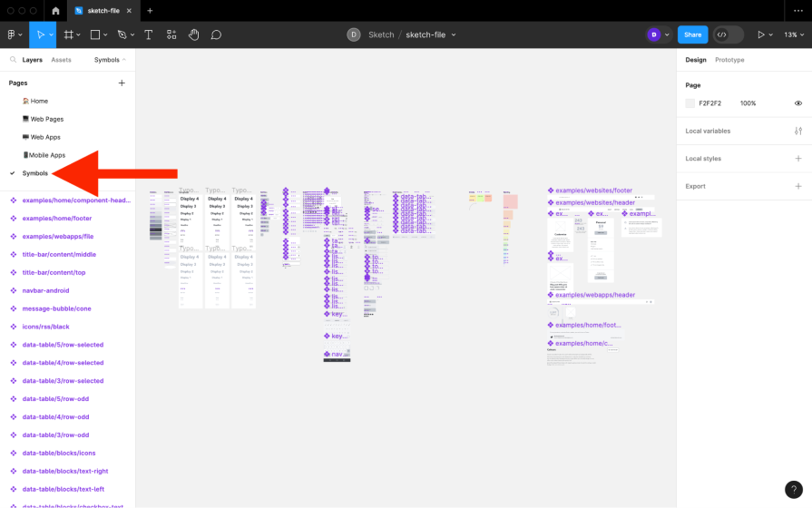Toggle Dev Mode switch

tap(728, 34)
